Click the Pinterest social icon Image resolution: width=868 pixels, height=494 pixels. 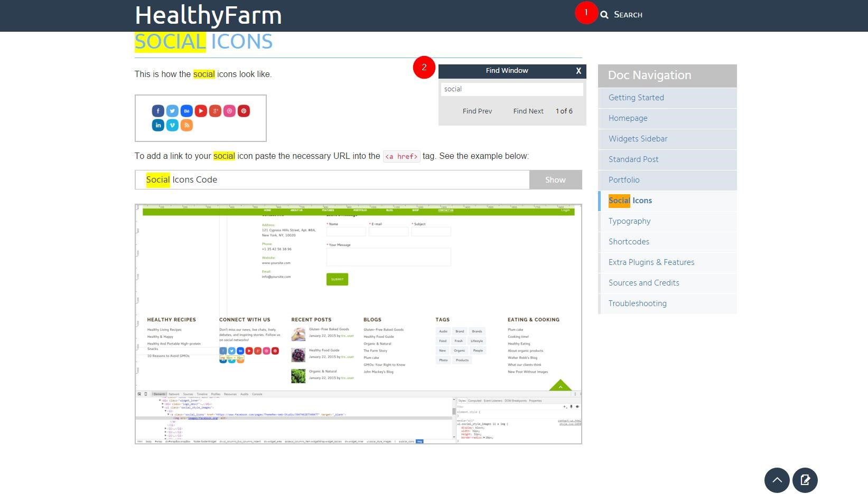244,111
